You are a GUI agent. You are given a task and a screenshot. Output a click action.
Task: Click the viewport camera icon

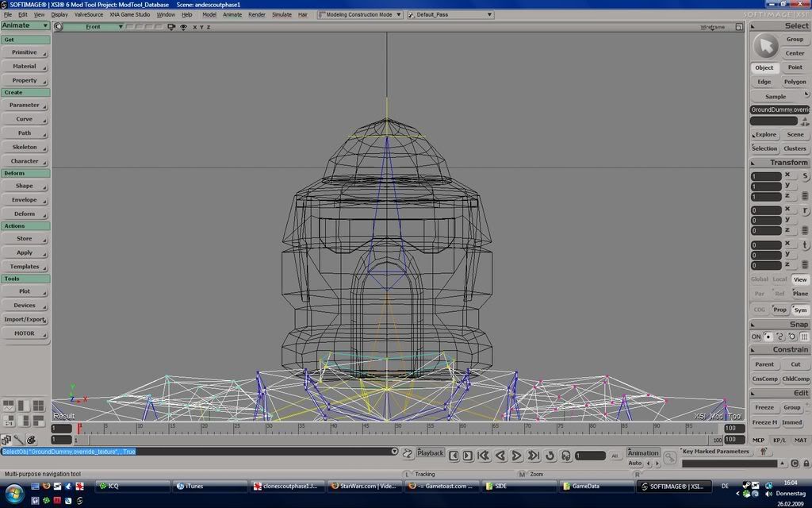point(171,27)
